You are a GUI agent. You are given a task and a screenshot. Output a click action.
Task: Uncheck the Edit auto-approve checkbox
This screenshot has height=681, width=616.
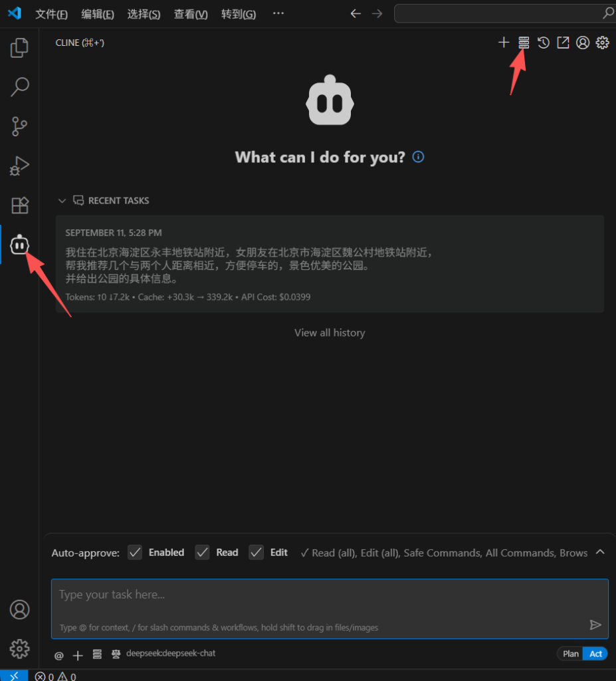256,553
